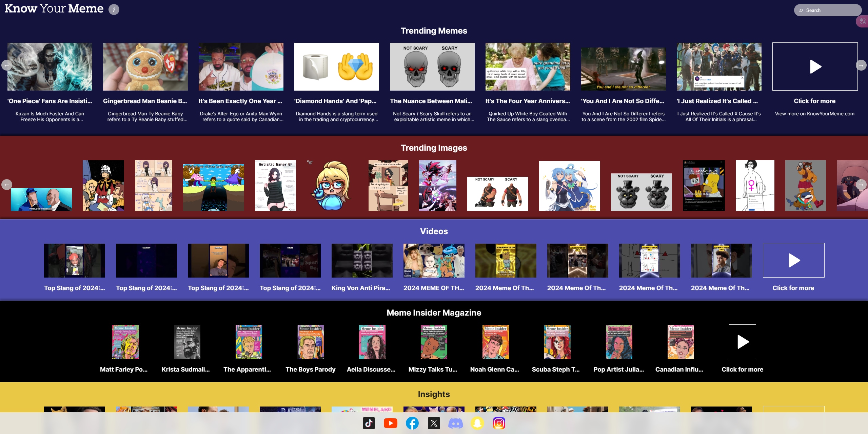
Task: Click the Facebook icon in the footer
Action: [x=412, y=423]
